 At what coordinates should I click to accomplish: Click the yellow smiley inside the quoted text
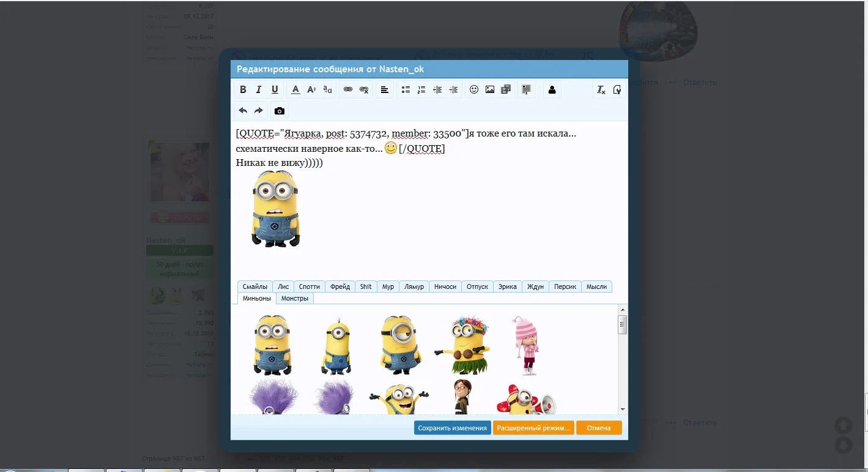pyautogui.click(x=391, y=148)
